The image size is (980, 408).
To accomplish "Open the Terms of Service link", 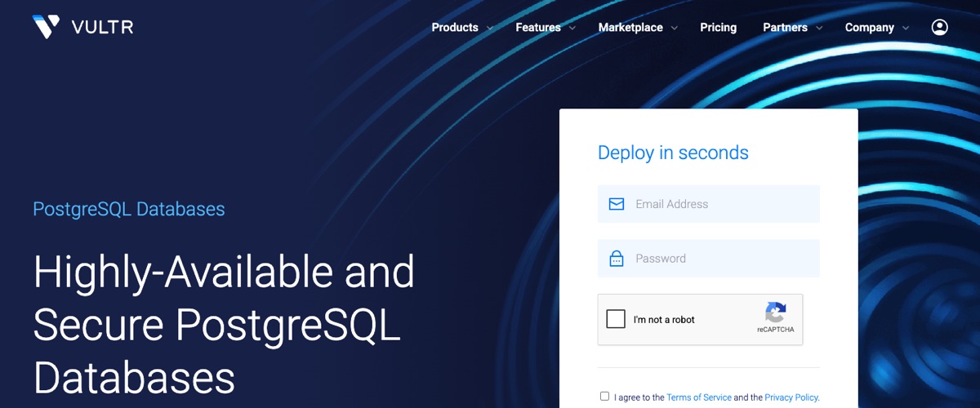I will click(x=698, y=397).
